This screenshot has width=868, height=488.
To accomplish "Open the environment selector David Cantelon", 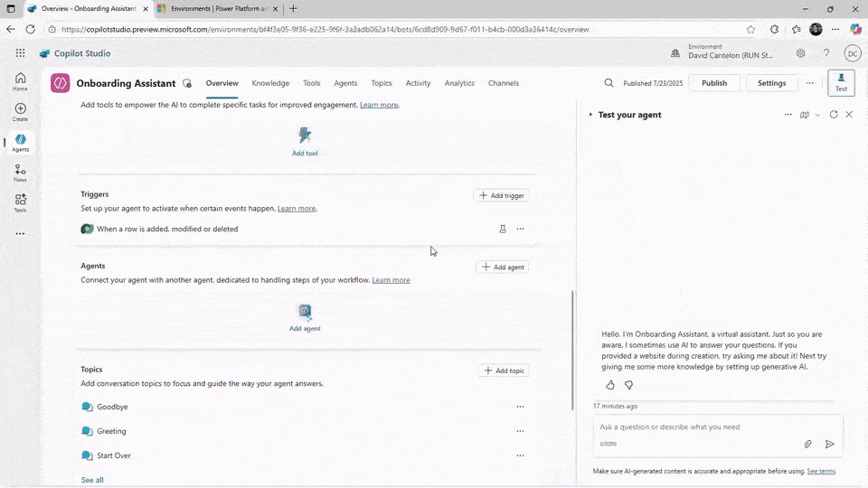I will [x=731, y=53].
